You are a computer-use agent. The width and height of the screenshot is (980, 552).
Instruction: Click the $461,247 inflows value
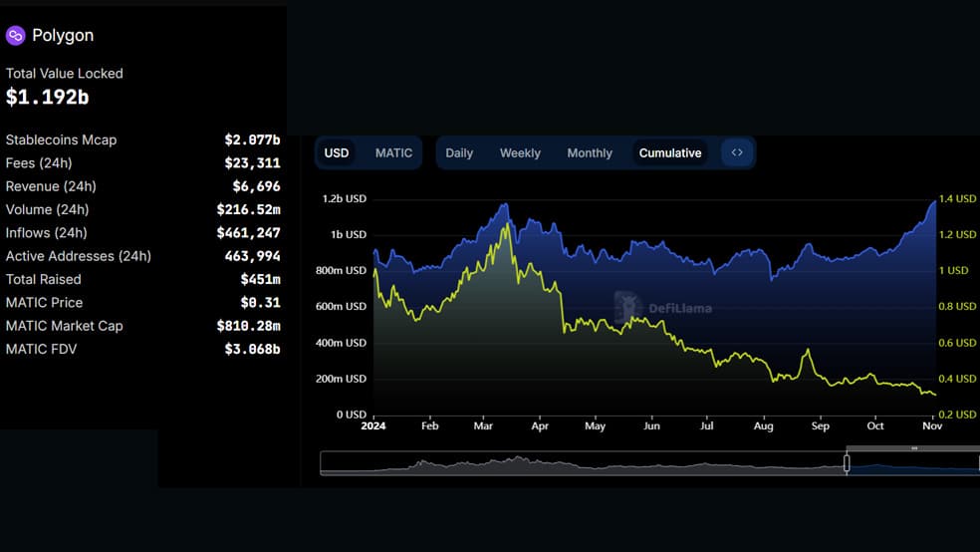pyautogui.click(x=249, y=233)
